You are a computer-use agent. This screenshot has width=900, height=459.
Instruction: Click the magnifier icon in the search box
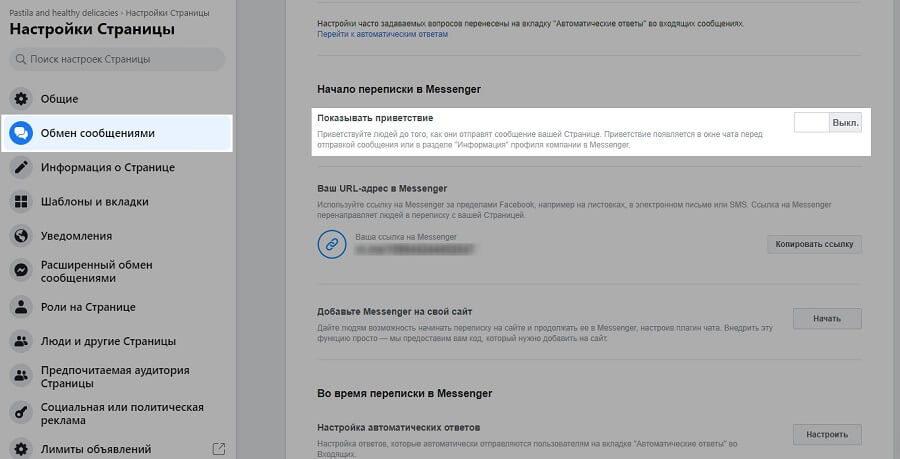click(x=21, y=59)
